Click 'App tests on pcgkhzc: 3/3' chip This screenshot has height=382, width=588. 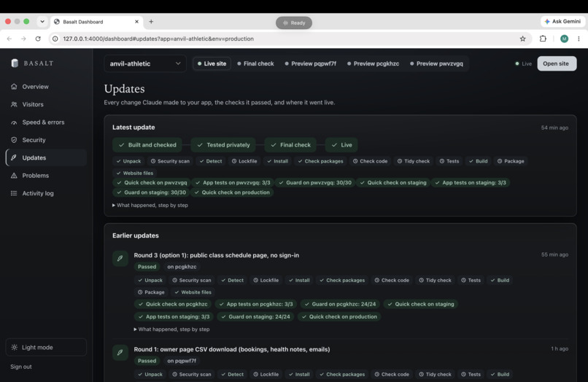tap(256, 304)
